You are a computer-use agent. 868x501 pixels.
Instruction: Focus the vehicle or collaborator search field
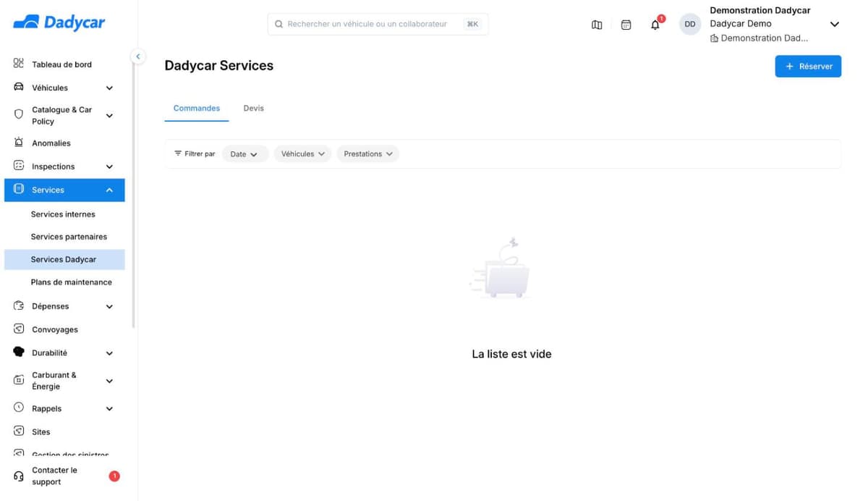tap(378, 24)
